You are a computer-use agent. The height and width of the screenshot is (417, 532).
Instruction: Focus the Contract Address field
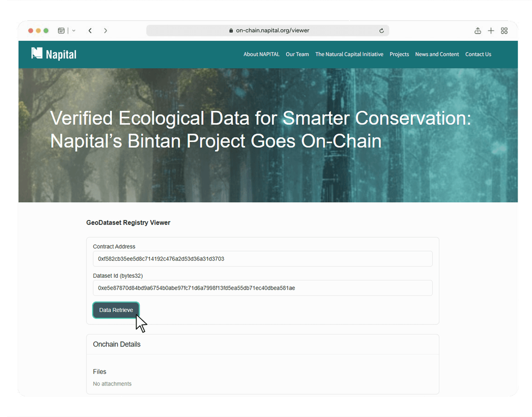(x=262, y=259)
